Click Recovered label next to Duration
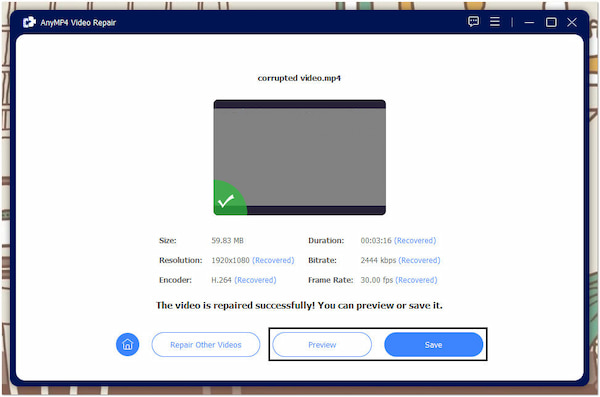600x397 pixels. (x=415, y=240)
